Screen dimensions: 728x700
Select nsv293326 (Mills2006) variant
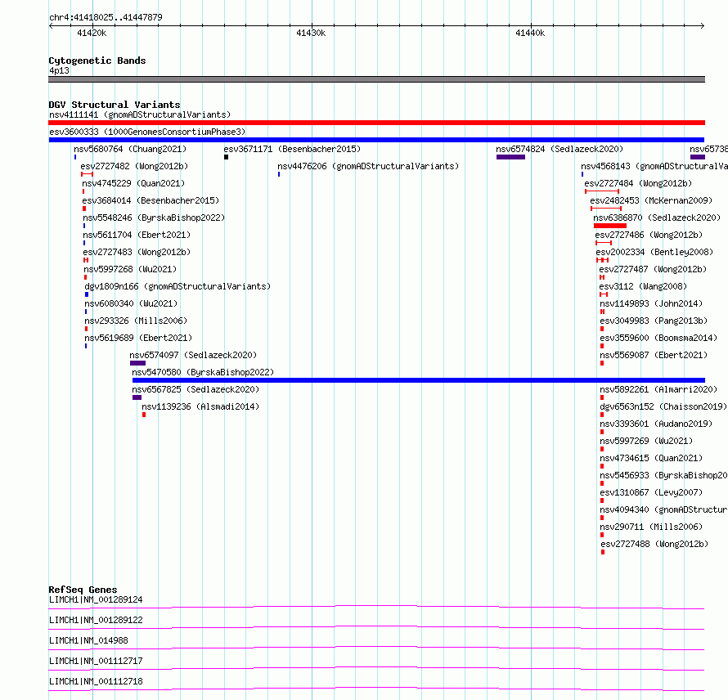136,321
